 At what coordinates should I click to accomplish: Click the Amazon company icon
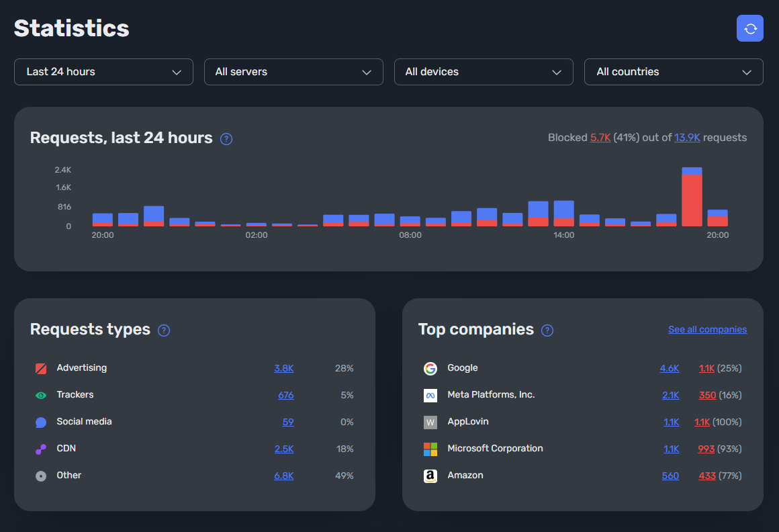click(x=430, y=476)
